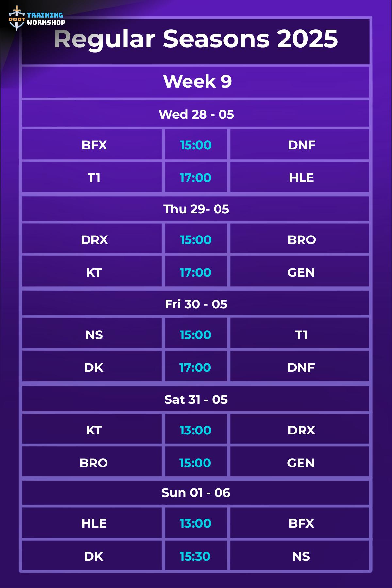
Task: Click the Fri 30 - 05 date header
Action: (196, 304)
